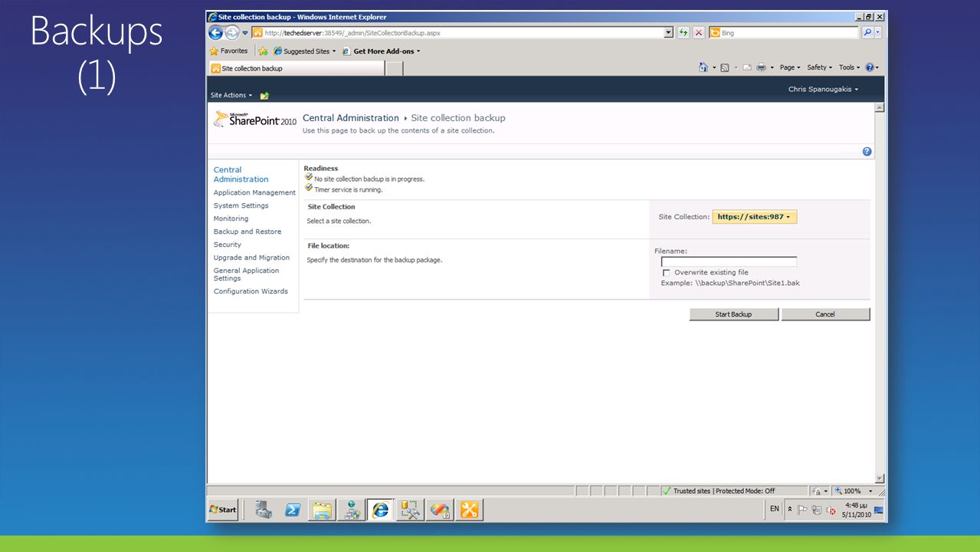The width and height of the screenshot is (980, 552).
Task: Open Monitoring sidebar link
Action: tap(231, 219)
